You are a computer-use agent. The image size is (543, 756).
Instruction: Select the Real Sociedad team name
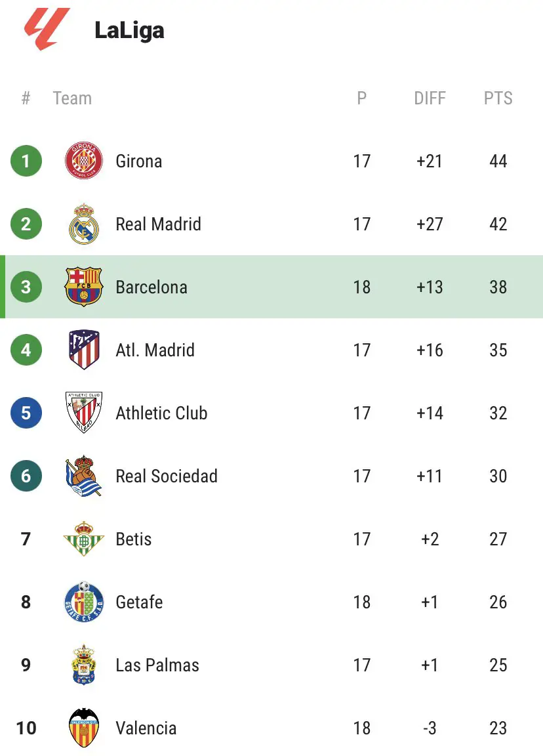coord(167,476)
